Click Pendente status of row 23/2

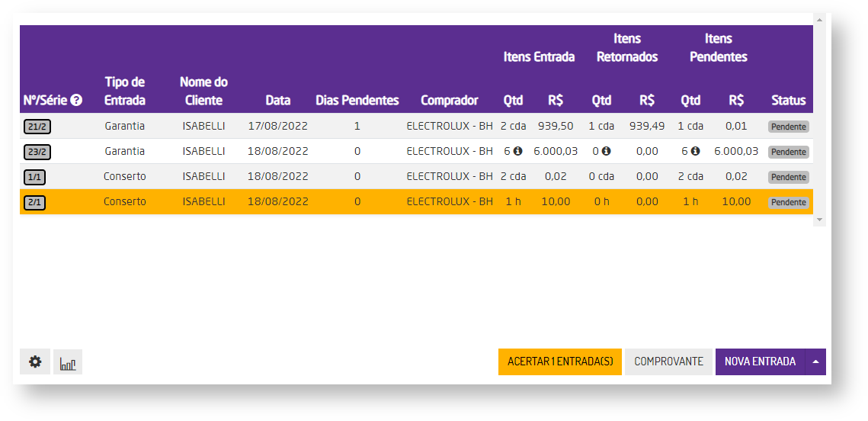click(x=788, y=152)
